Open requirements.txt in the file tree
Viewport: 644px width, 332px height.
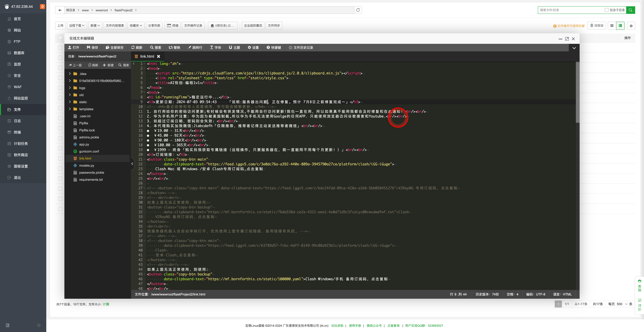coord(91,180)
